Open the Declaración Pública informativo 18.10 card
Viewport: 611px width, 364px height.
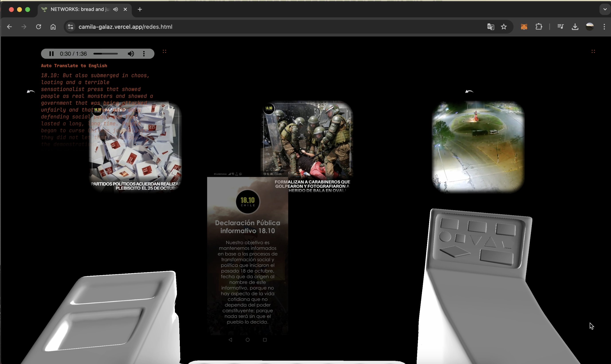tap(247, 256)
